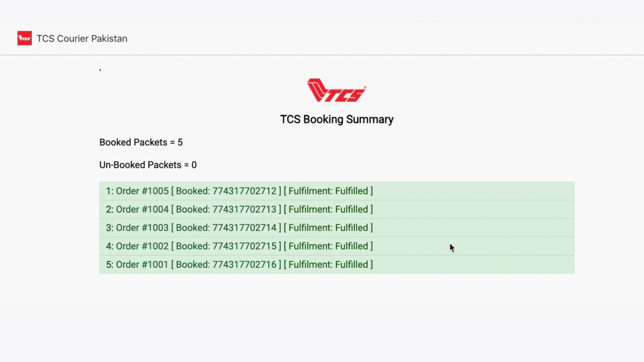Select the Order #1004 row
This screenshot has height=362, width=644.
click(x=337, y=209)
